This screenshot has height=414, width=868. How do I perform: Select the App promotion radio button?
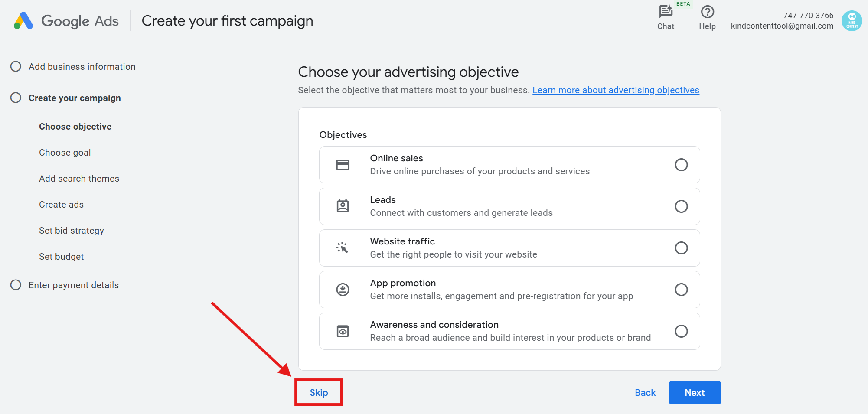coord(681,290)
